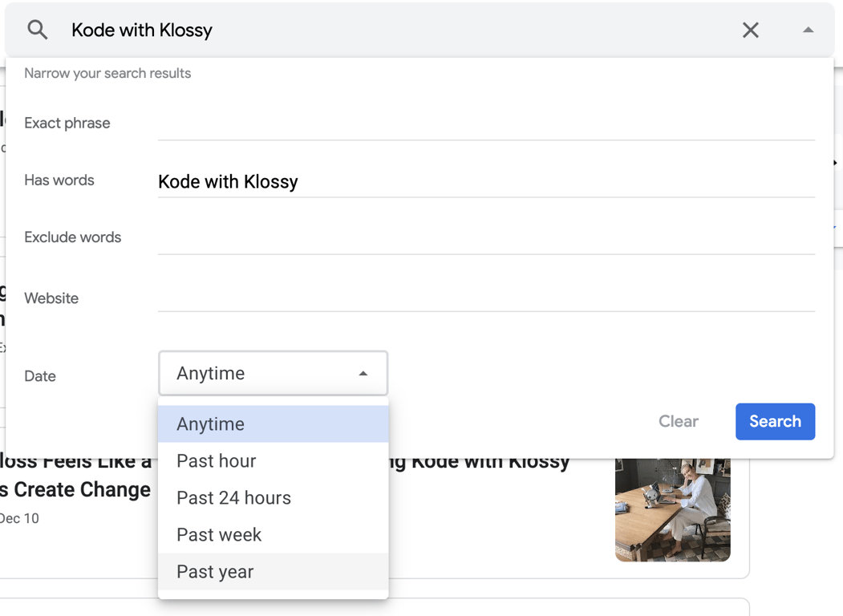Click the main search query text box
Screen dimensions: 843x616
pyautogui.click(x=401, y=30)
